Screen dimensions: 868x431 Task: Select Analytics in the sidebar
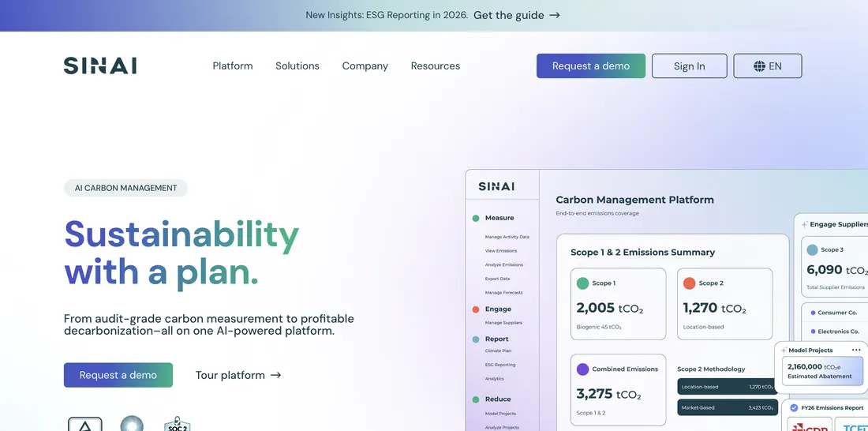tap(494, 379)
